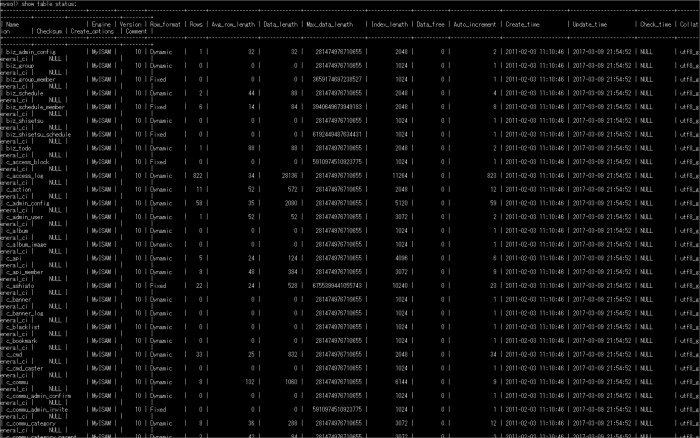Select the table name 'c_banner'

coord(18,300)
